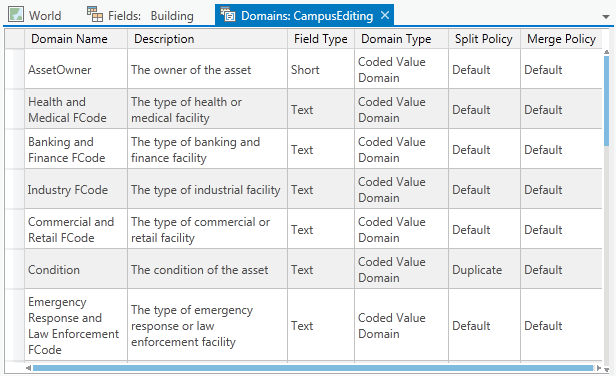Screen dimensions: 616x376
Task: Select Default merge policy for Commercial and Retail
Action: [x=561, y=229]
